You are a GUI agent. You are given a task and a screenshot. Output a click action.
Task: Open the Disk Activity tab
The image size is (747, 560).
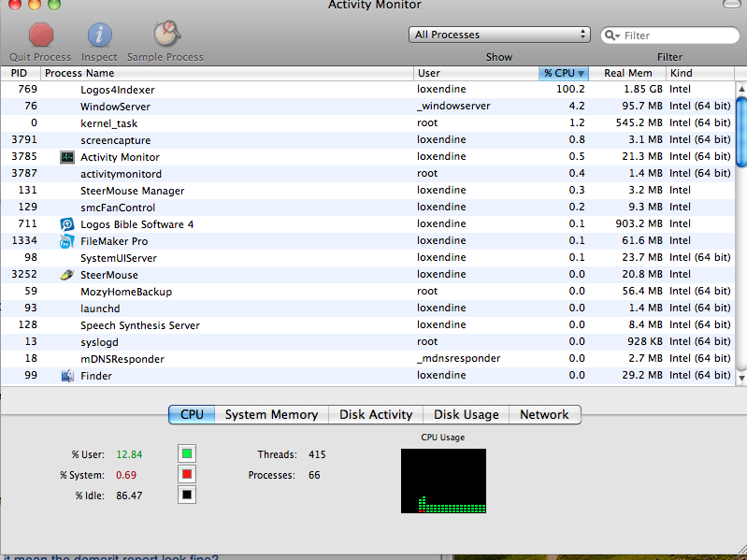tap(376, 414)
